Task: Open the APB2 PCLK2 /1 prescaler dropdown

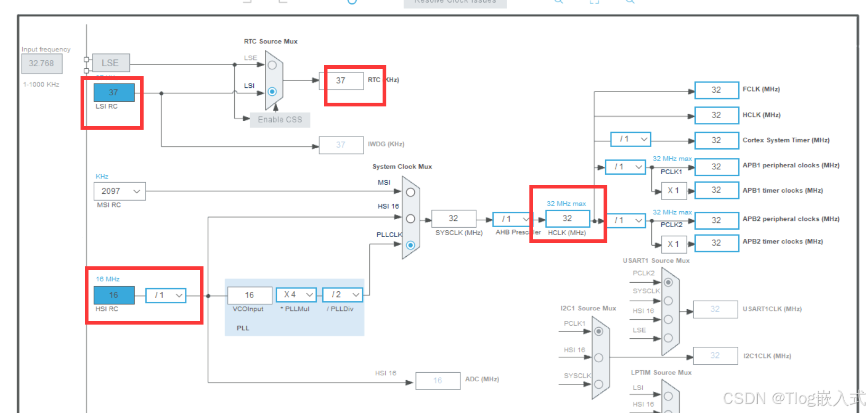Action: (x=626, y=220)
